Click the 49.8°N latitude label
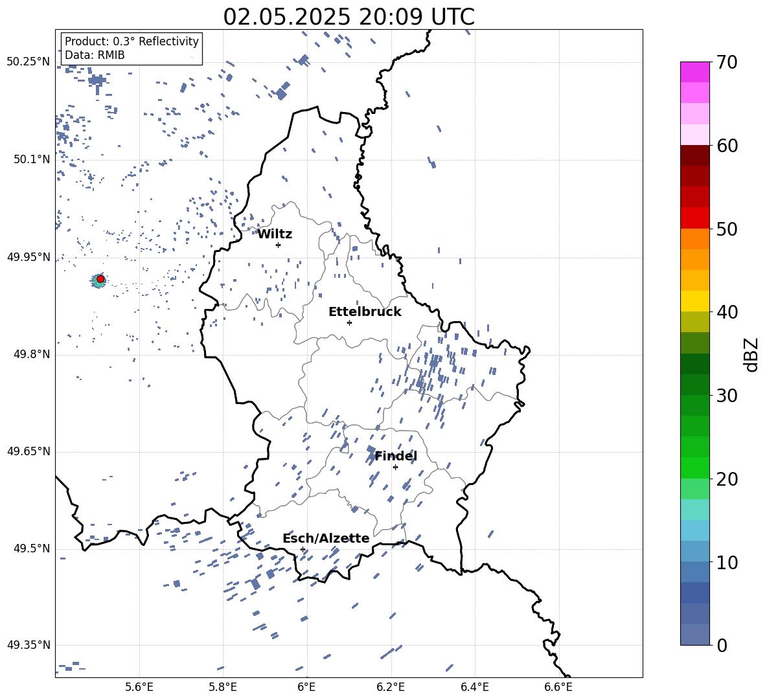The image size is (767, 700). coord(31,354)
